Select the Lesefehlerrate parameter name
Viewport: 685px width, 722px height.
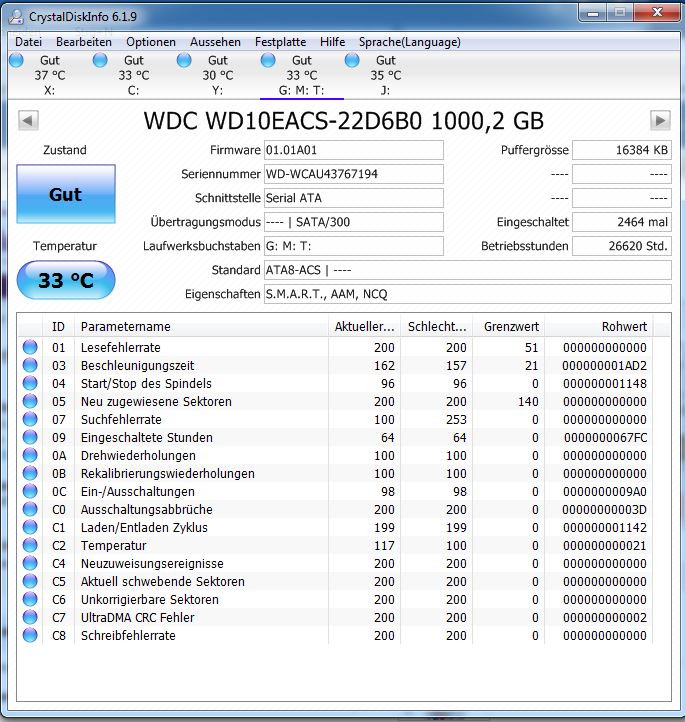click(121, 348)
